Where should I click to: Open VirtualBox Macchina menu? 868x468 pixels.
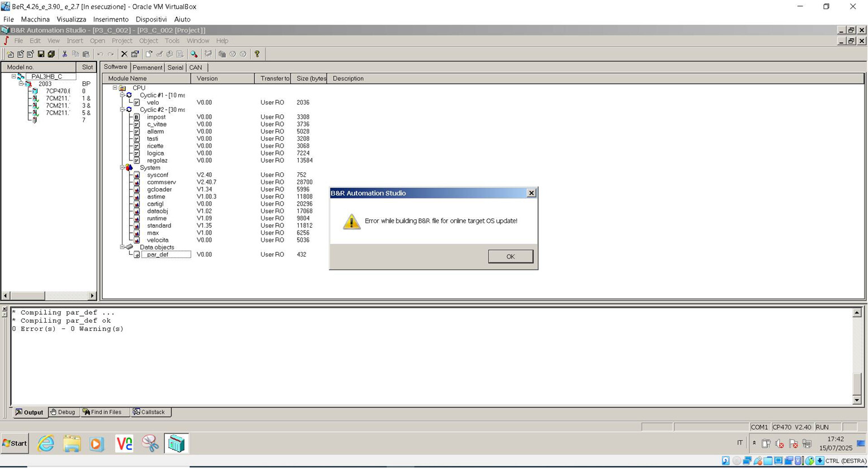coord(35,19)
